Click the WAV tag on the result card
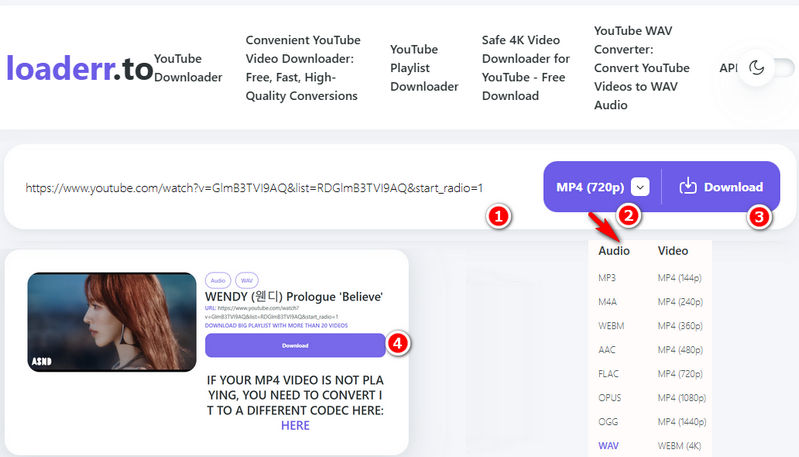The image size is (799, 457). tap(247, 280)
